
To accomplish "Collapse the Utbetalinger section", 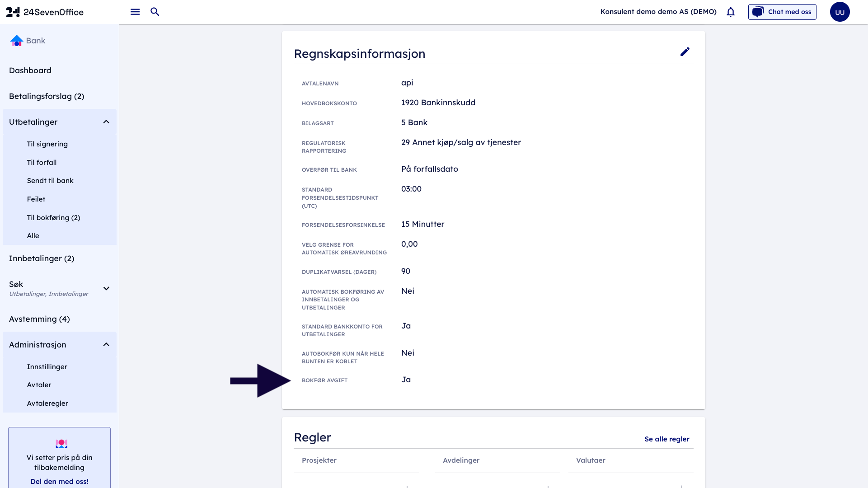I will click(106, 122).
